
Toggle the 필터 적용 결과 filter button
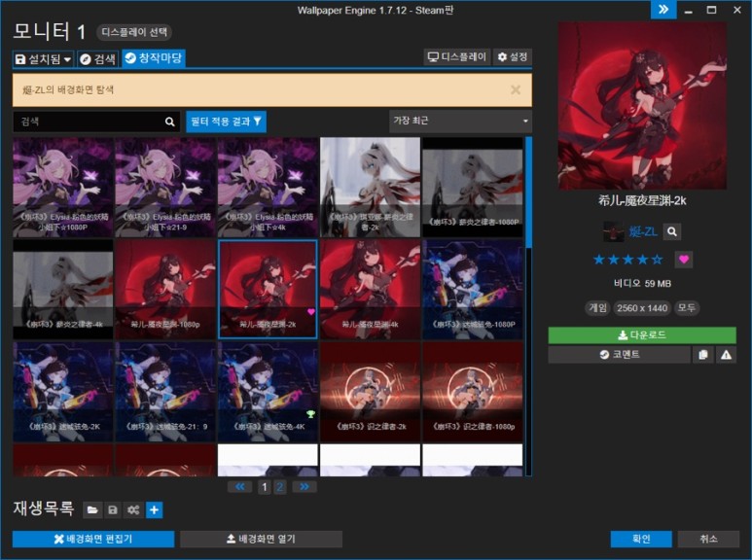pos(226,122)
